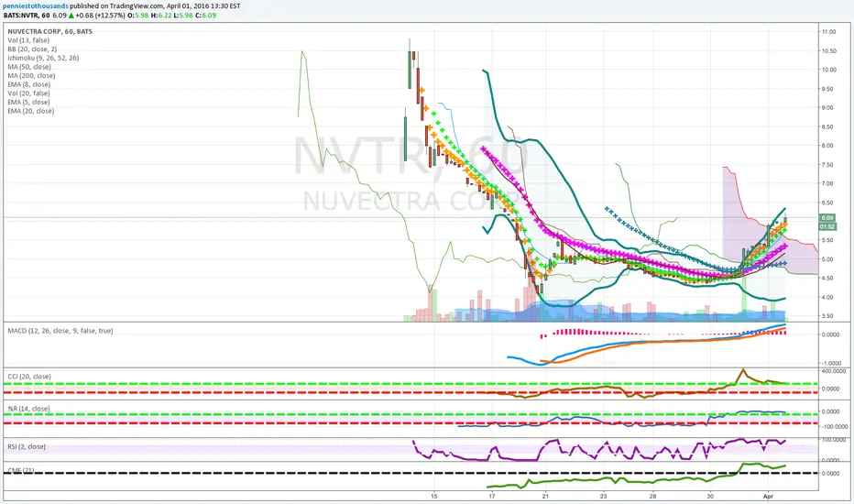This screenshot has height=504, width=854.
Task: Select the MACD (12, 26, close, 9, false, true) label
Action: (60, 331)
